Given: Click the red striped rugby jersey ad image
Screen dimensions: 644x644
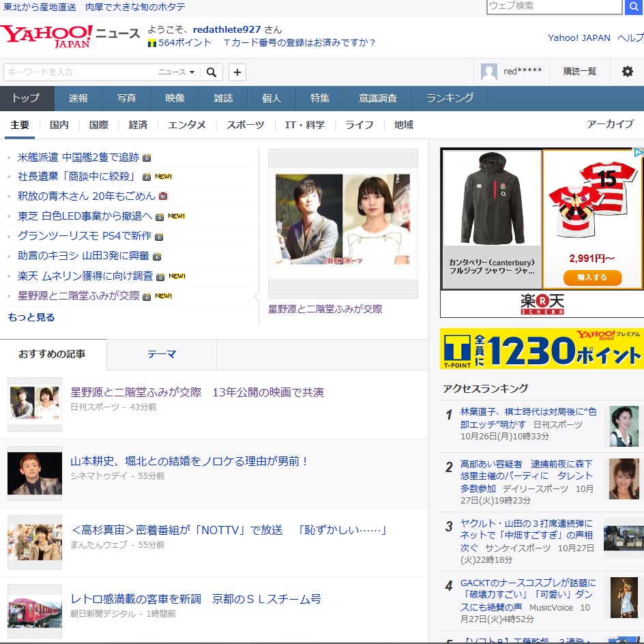Looking at the screenshot, I should (x=592, y=199).
